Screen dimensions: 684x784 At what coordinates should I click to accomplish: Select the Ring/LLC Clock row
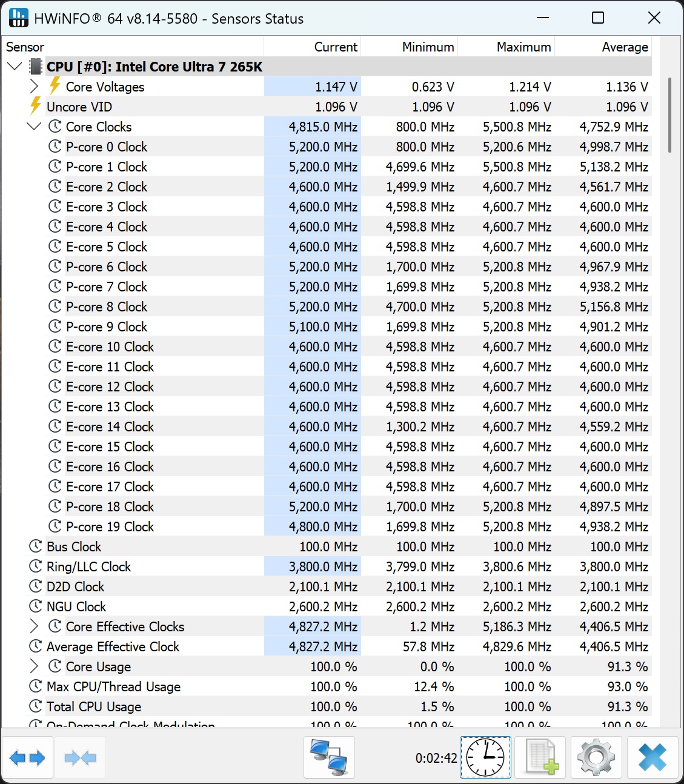tap(89, 566)
